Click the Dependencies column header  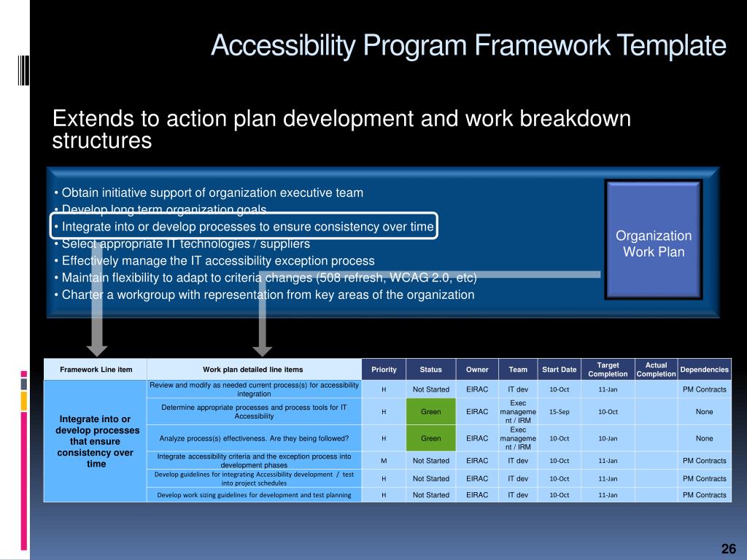tap(704, 370)
